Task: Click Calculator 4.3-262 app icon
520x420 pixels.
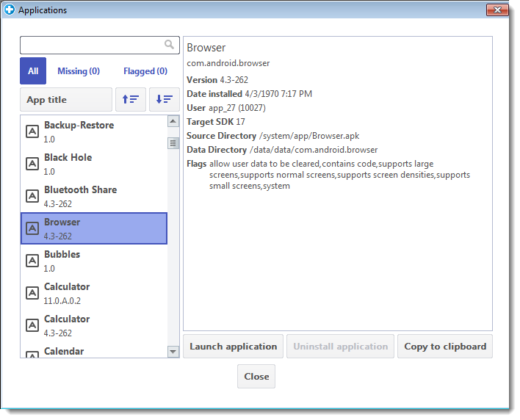Action: click(x=32, y=325)
